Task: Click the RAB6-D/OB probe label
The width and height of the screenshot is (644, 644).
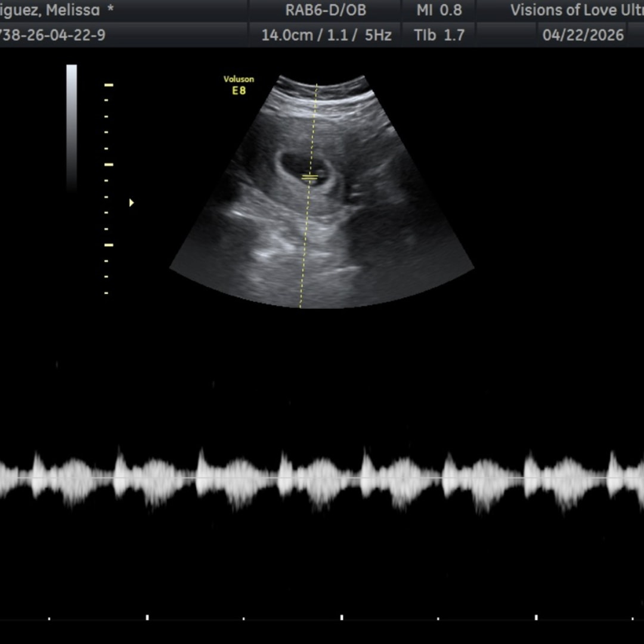Action: point(326,10)
